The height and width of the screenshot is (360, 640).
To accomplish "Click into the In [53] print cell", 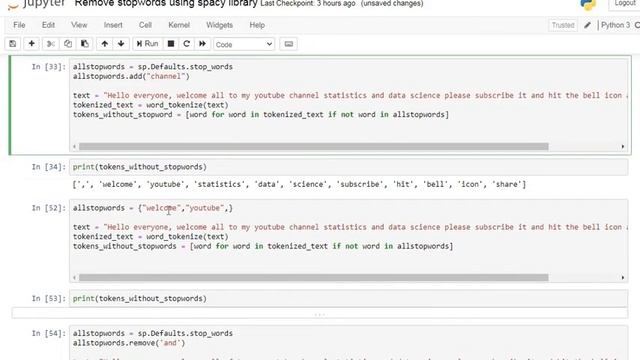I will 349,299.
